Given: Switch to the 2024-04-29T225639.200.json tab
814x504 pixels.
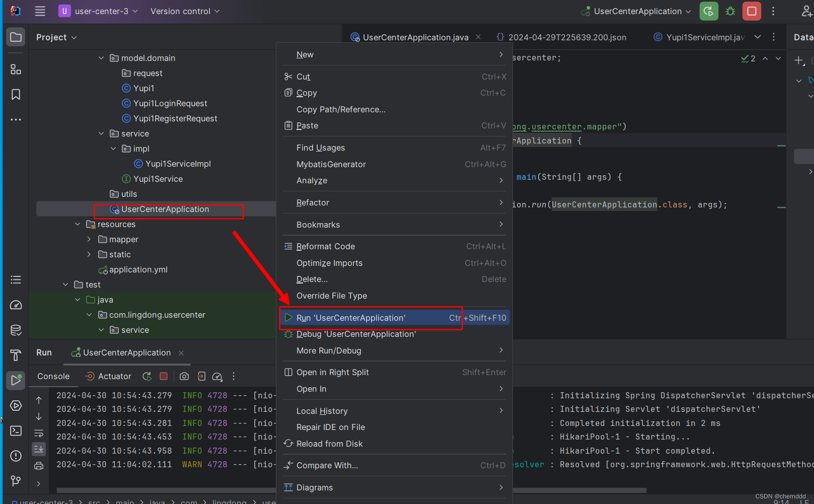Looking at the screenshot, I should coord(561,37).
